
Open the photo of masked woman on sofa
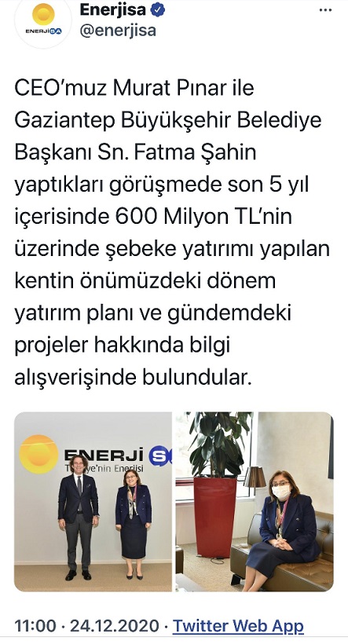pyautogui.click(x=255, y=502)
